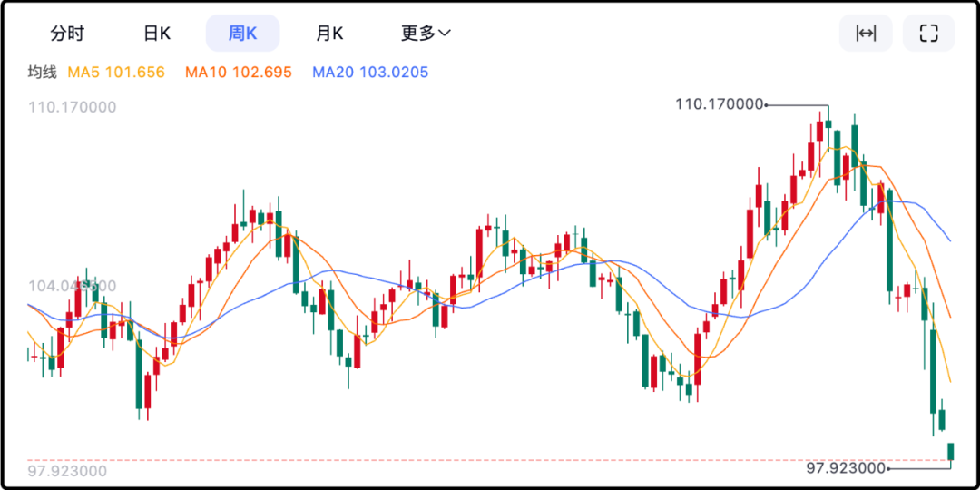Click the 110.170000 label at top of the y-axis
Screen dimensions: 980x490
73,107
